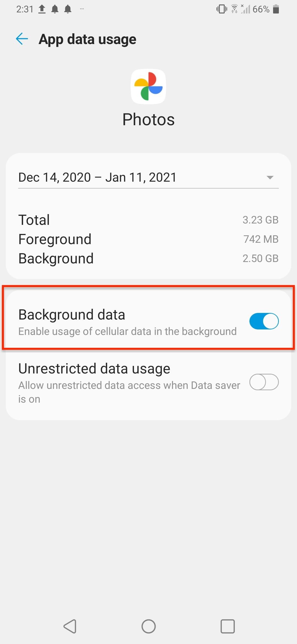Tap the Unrestricted data usage label
Viewport: 297px width, 644px height.
click(94, 369)
